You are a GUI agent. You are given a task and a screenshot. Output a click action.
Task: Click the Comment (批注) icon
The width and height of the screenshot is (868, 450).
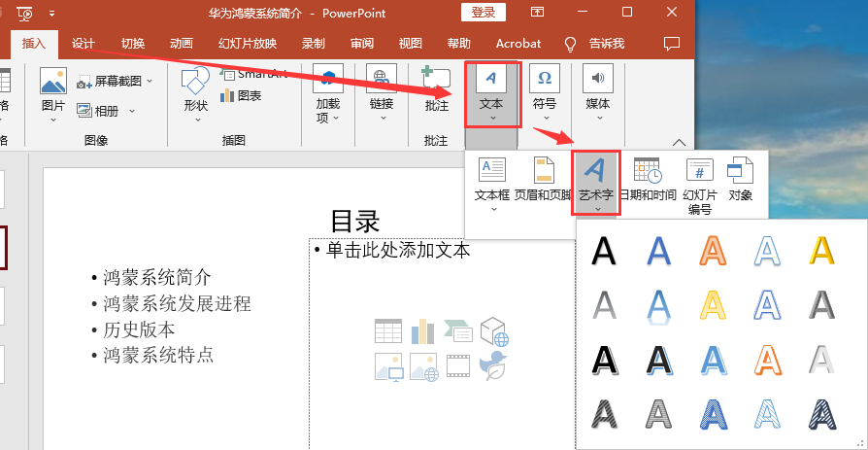pyautogui.click(x=436, y=90)
